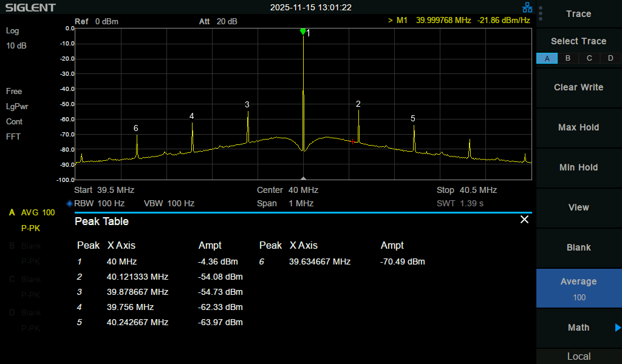Click the Center 40 MHz frequency
Image resolution: width=622 pixels, height=364 pixels.
pyautogui.click(x=287, y=190)
